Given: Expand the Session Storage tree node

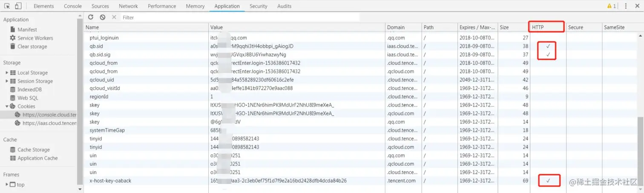Looking at the screenshot, I should click(x=7, y=81).
